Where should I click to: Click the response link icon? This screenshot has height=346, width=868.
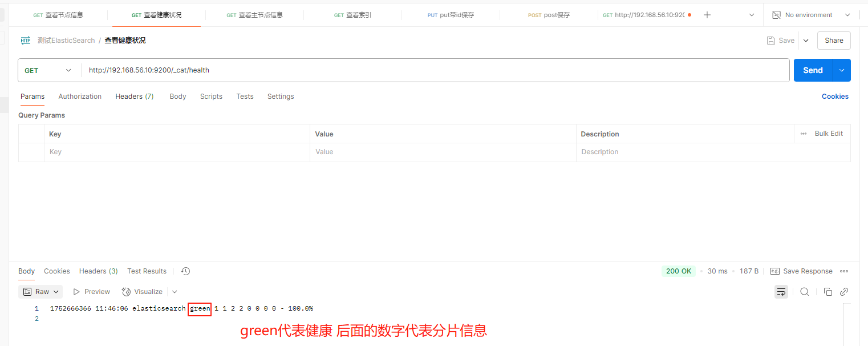tap(844, 292)
